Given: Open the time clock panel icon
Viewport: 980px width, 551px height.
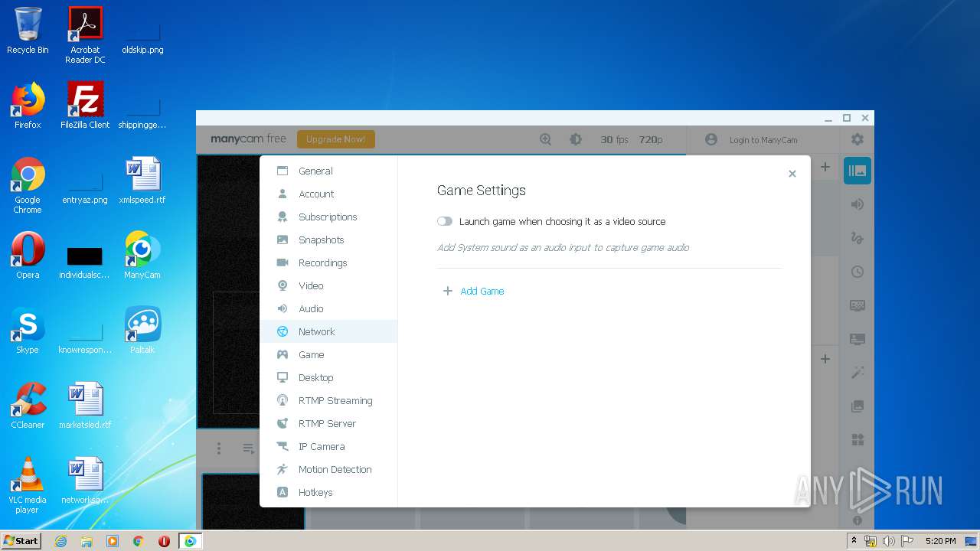Looking at the screenshot, I should pyautogui.click(x=857, y=272).
